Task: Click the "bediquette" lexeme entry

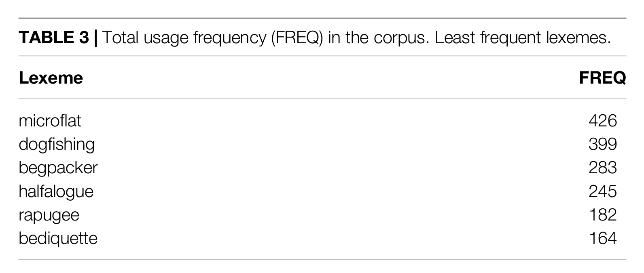Action: (58, 238)
